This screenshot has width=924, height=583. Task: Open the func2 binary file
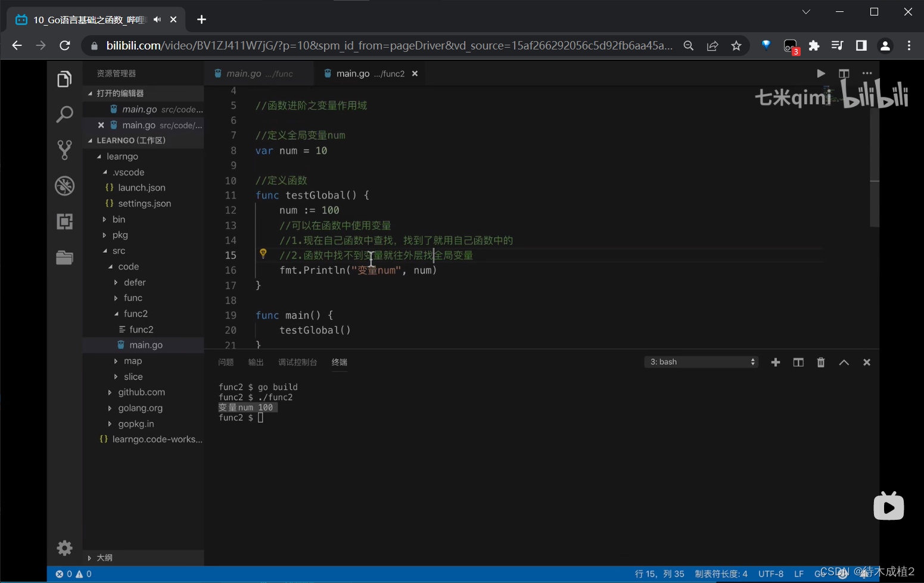point(143,330)
